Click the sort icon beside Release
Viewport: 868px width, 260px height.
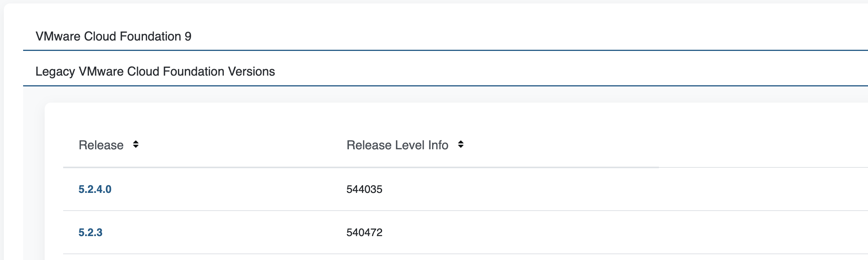click(x=136, y=144)
